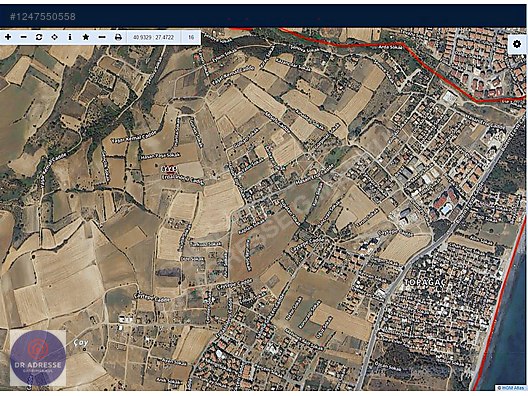Viewport: 528px width, 396px height.
Task: Open map settings gear
Action: (517, 44)
